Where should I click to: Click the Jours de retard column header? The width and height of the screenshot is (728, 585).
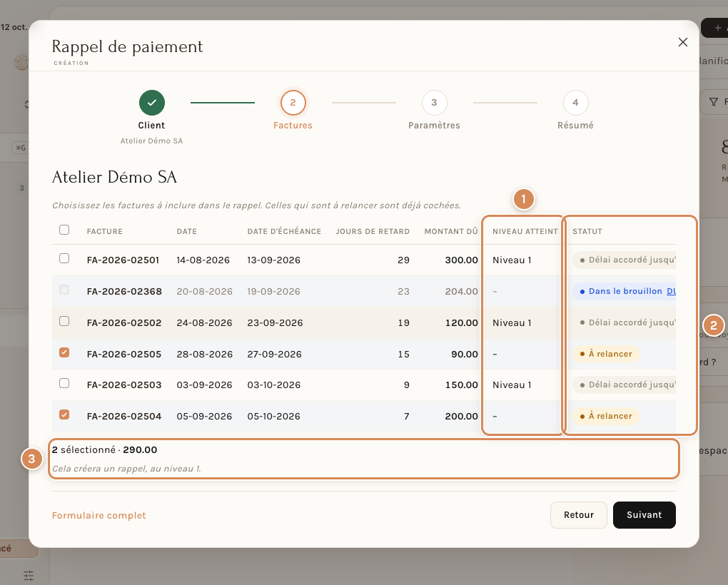pyautogui.click(x=373, y=231)
